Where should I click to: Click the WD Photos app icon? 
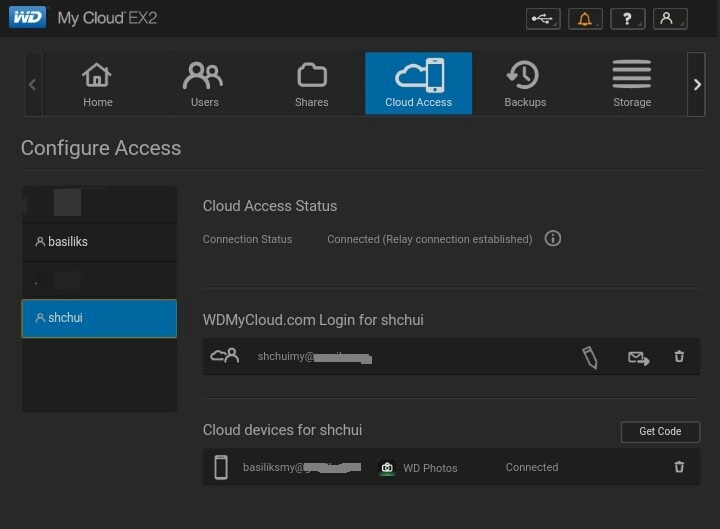coord(387,467)
